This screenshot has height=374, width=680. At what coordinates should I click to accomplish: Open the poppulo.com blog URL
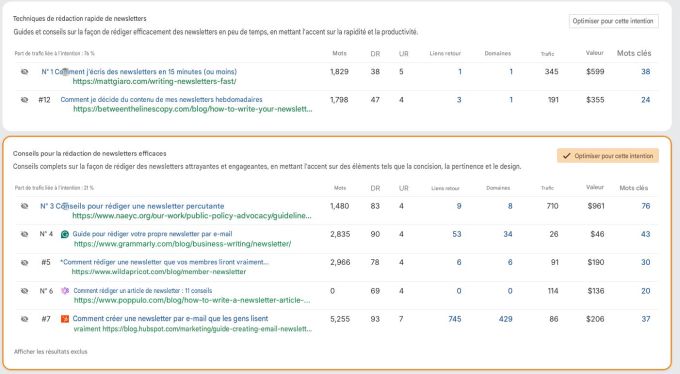click(x=192, y=300)
